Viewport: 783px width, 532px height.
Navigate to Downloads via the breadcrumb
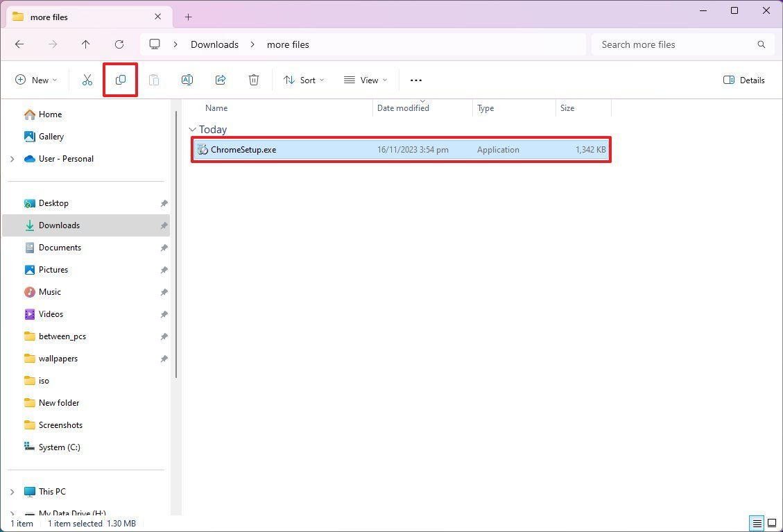click(x=214, y=44)
